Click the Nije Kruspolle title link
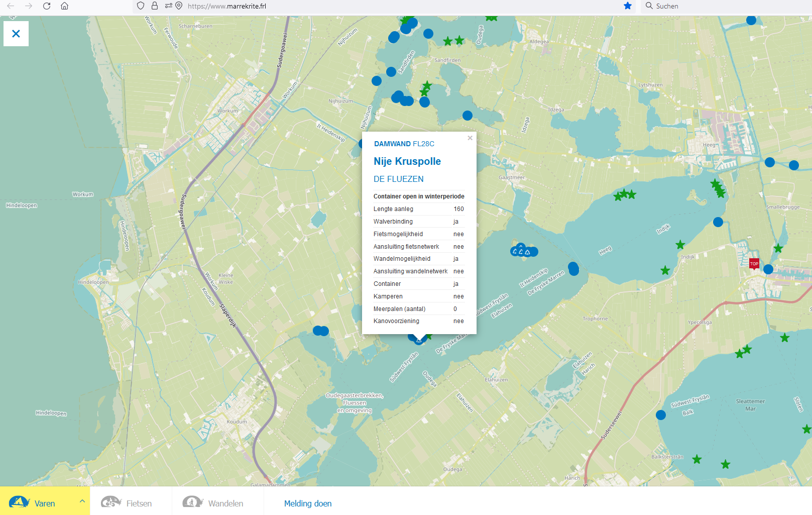Screen dimensions: 812x515 [x=407, y=161]
